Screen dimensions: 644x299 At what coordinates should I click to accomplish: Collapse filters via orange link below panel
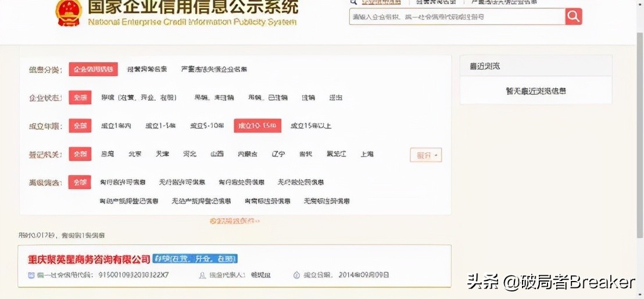pos(235,221)
